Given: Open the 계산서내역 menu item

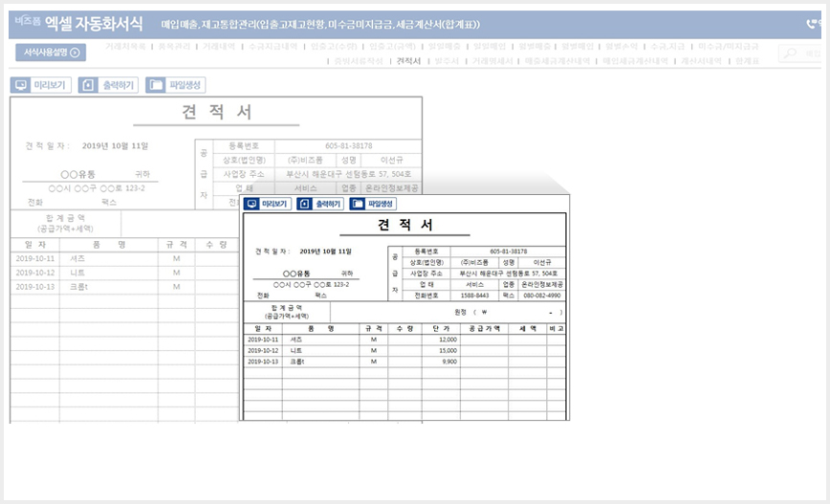Looking at the screenshot, I should click(x=701, y=61).
